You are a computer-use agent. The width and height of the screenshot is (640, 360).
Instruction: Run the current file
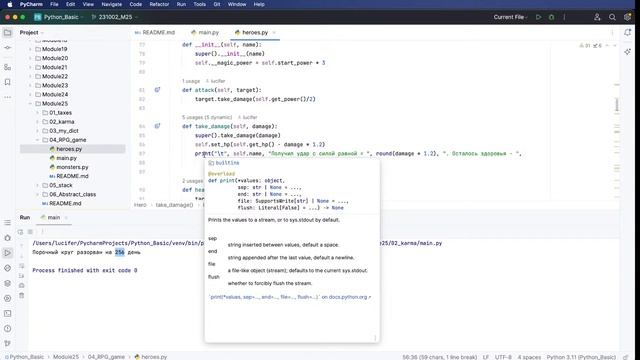coord(538,17)
